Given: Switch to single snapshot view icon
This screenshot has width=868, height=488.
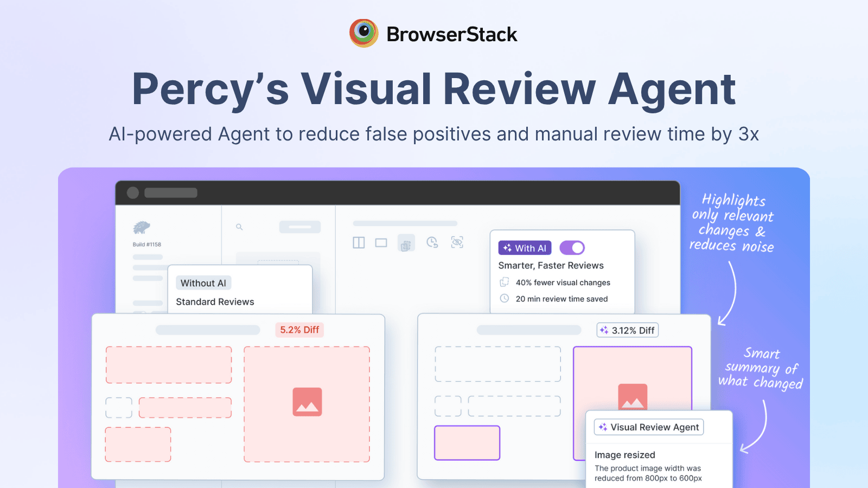Looking at the screenshot, I should coord(381,242).
